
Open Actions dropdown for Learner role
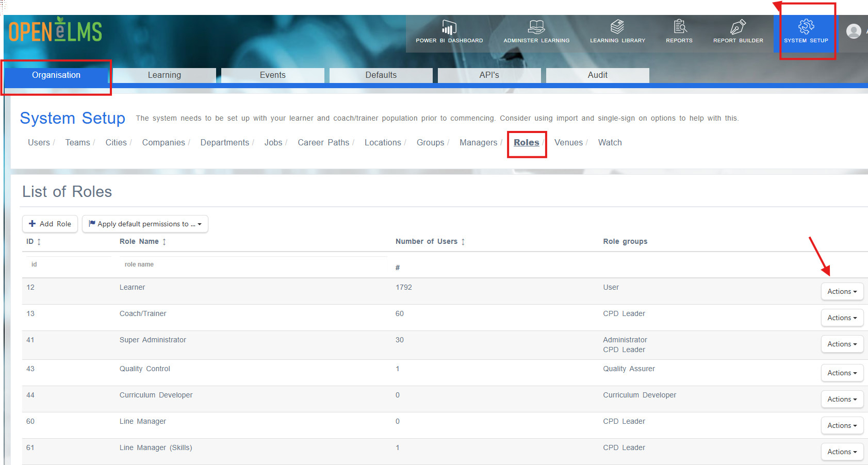point(842,291)
